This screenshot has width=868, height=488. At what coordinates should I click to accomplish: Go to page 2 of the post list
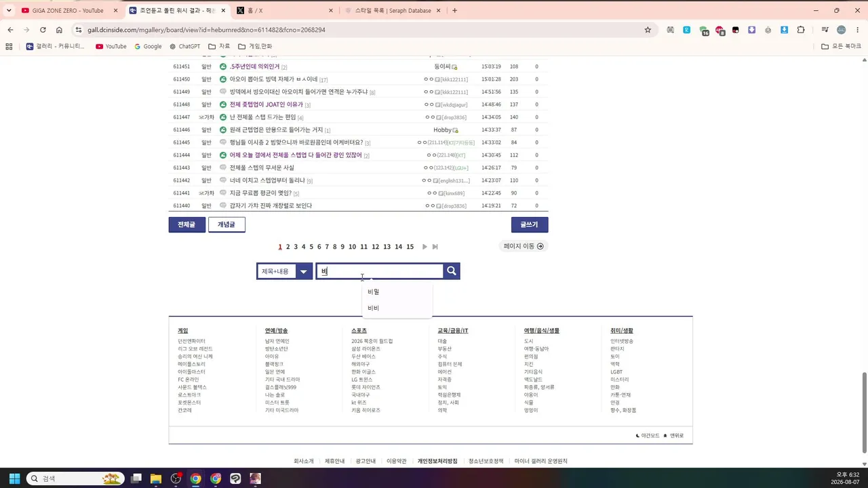(x=288, y=247)
